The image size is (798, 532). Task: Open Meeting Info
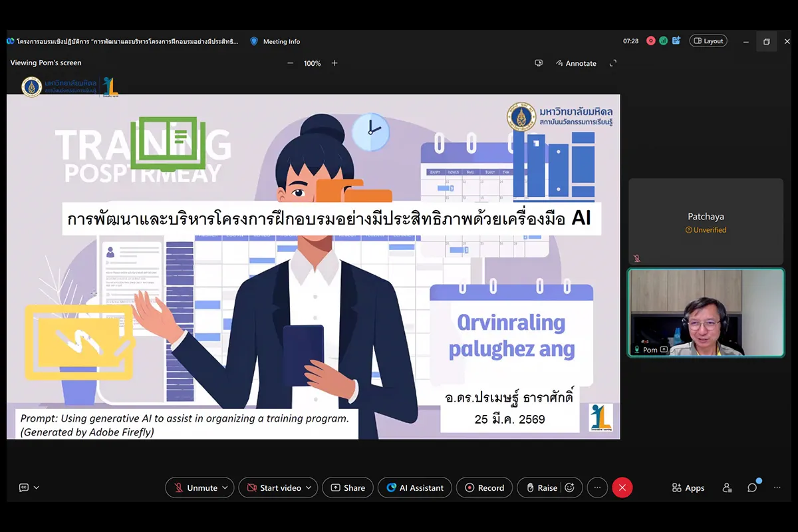[275, 41]
